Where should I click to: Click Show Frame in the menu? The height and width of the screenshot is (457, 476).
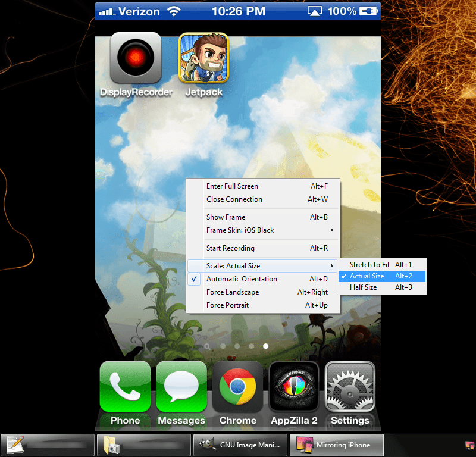pos(263,217)
